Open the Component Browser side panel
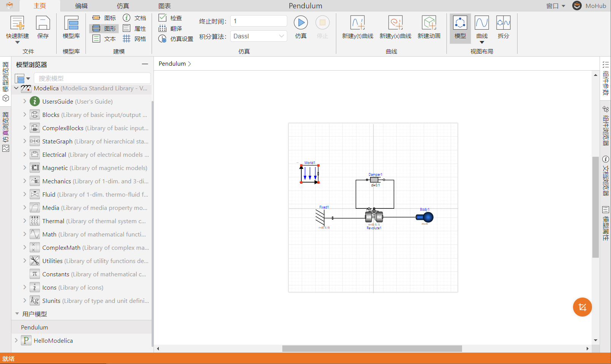 tap(606, 126)
